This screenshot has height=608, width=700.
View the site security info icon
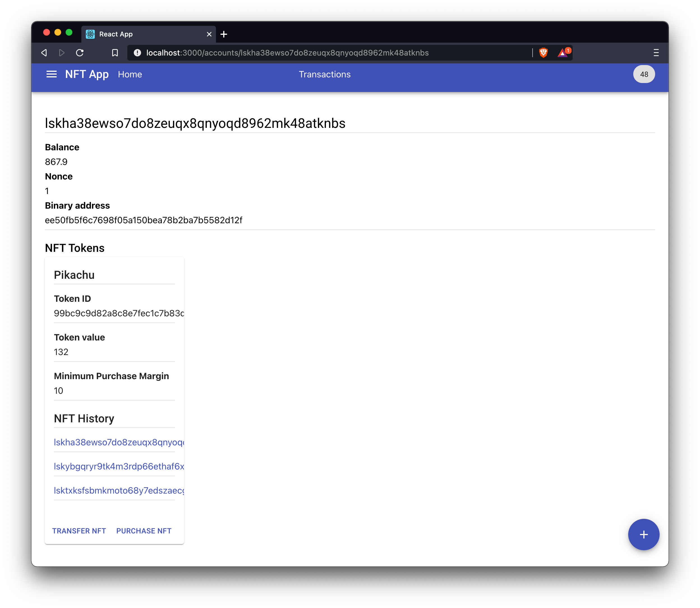[137, 53]
